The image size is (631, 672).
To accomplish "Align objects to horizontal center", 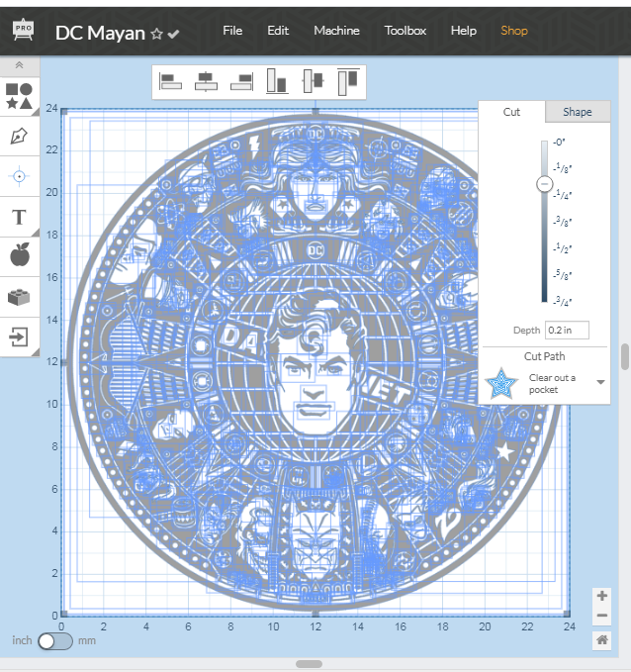I will click(x=206, y=81).
